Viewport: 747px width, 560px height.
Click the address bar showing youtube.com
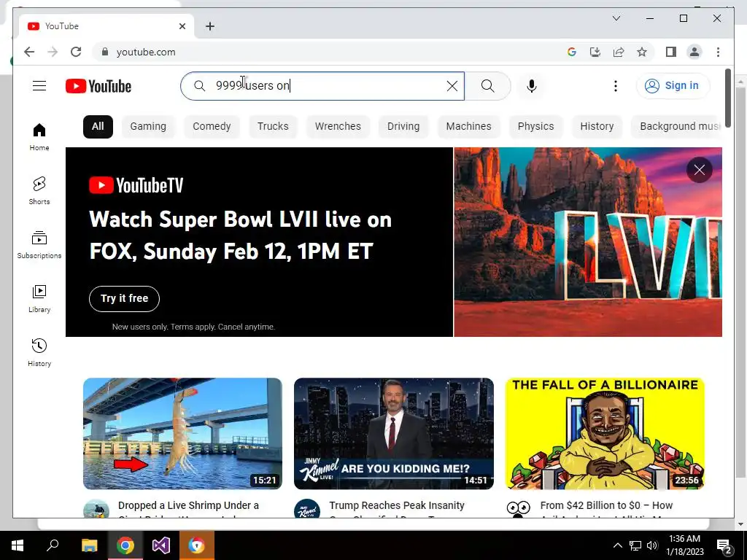(146, 52)
